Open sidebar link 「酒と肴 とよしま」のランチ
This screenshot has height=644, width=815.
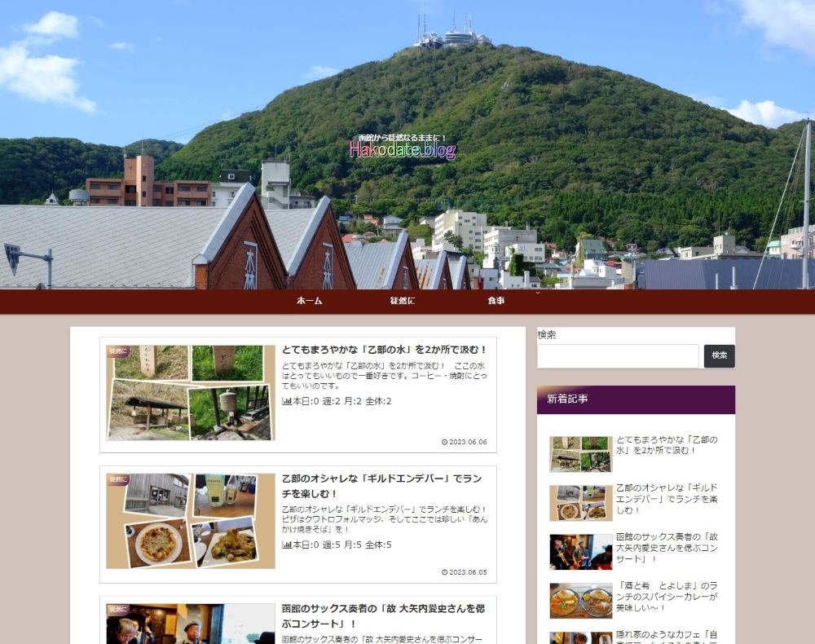tap(667, 597)
